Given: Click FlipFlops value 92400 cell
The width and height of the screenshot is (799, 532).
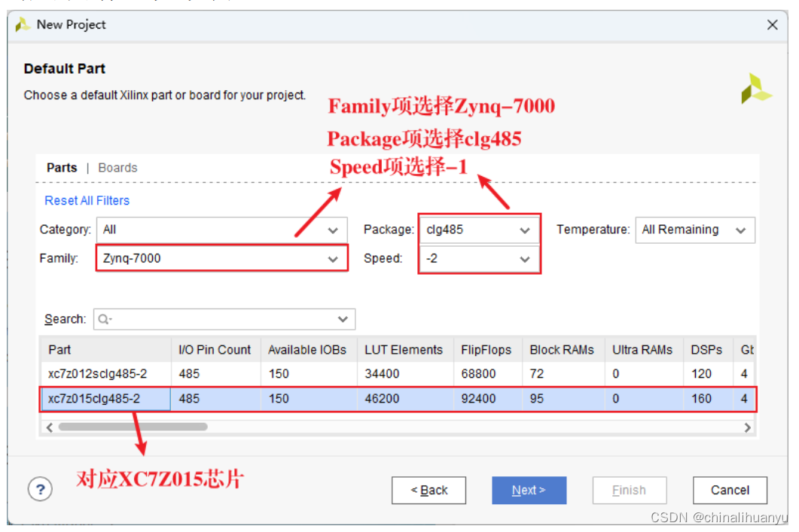Looking at the screenshot, I should pyautogui.click(x=488, y=399).
